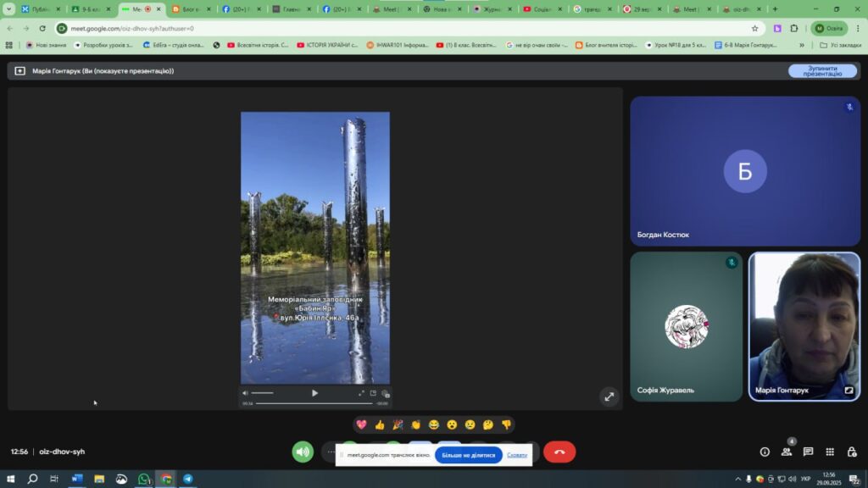Open the meeting details info icon
The width and height of the screenshot is (868, 488).
coord(765,452)
